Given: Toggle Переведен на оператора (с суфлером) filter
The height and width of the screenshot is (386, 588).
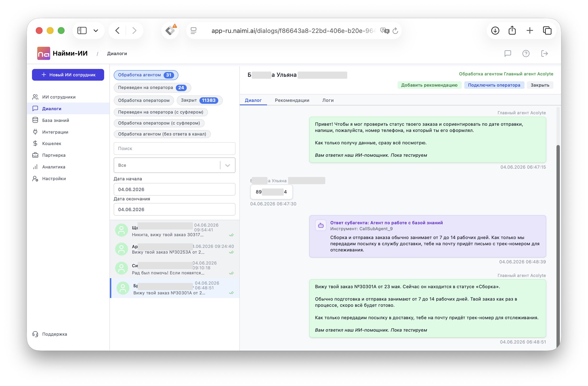Looking at the screenshot, I should (160, 112).
